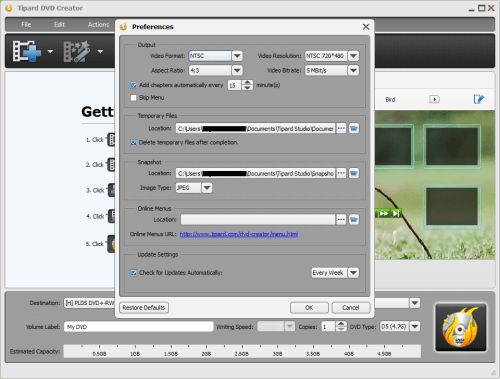This screenshot has width=500, height=379.
Task: Open folder for Snapshot location
Action: pyautogui.click(x=354, y=173)
